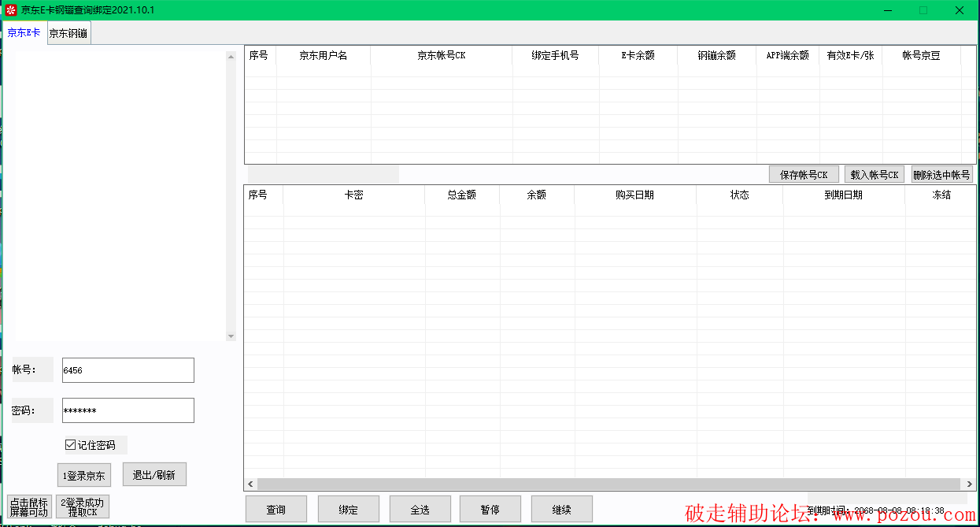The height and width of the screenshot is (527, 980).
Task: Click the 继续 button
Action: click(x=562, y=509)
